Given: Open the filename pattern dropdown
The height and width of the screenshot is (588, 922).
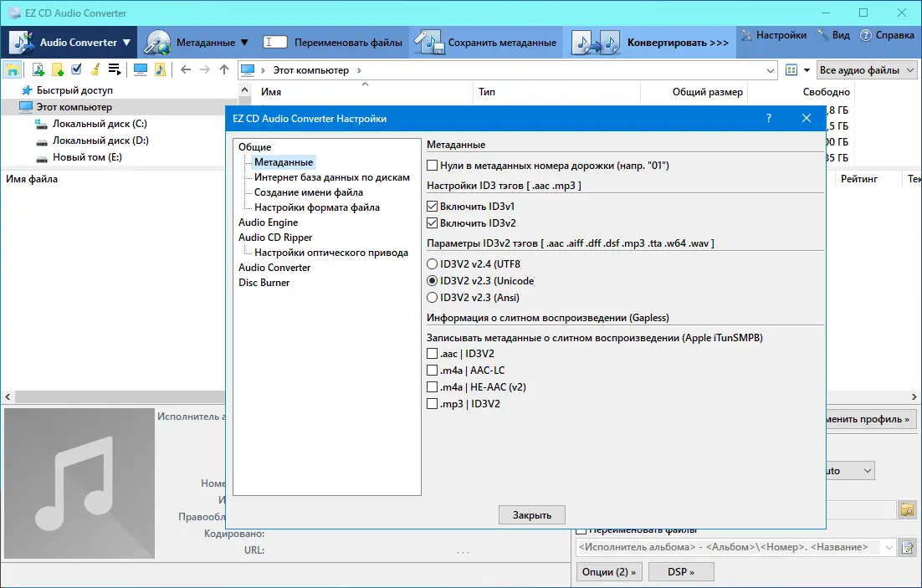Looking at the screenshot, I should coord(889,547).
